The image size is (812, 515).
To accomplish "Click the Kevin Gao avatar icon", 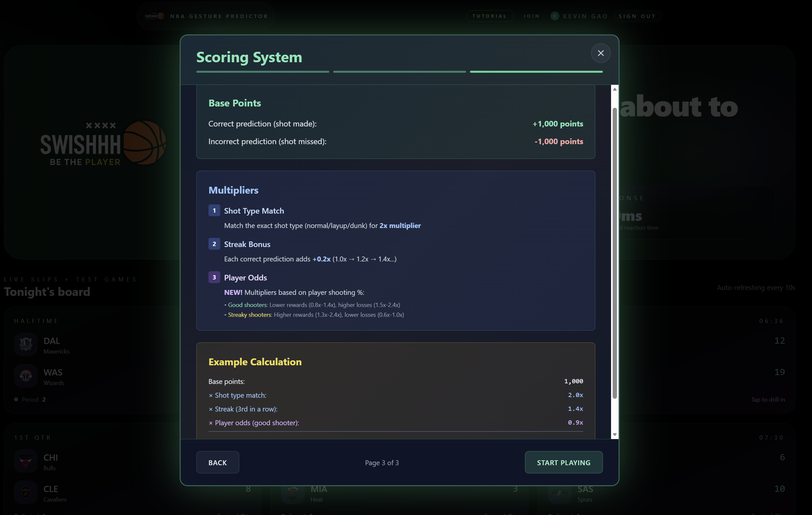I will pos(554,16).
